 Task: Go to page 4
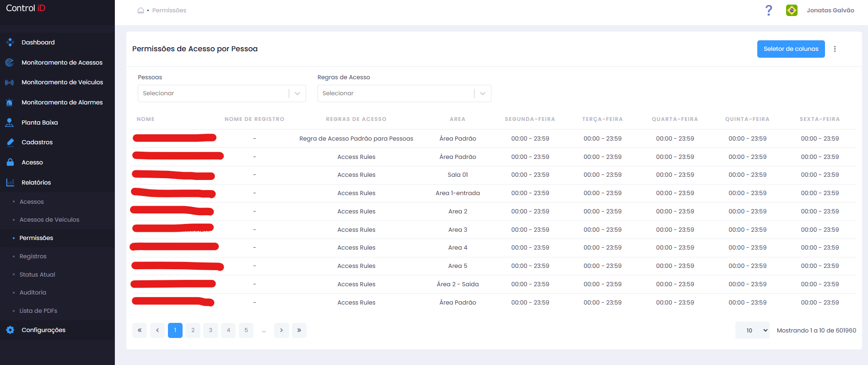click(x=228, y=330)
